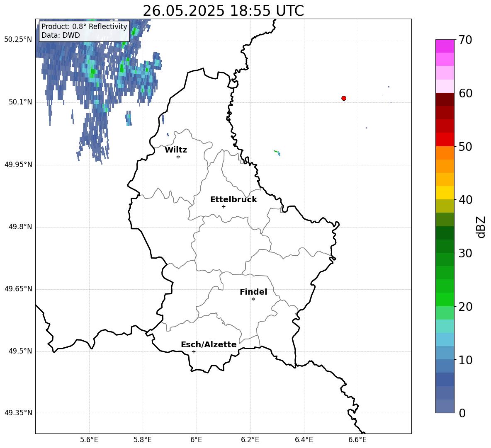Click the colorbar tick label 10
Image resolution: width=491 pixels, height=448 pixels.
(466, 360)
